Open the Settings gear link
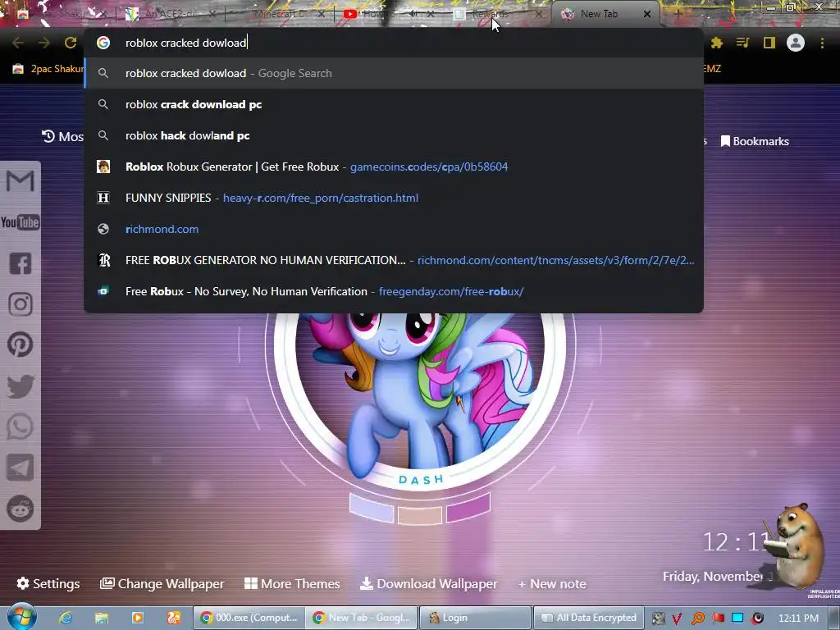Image resolution: width=840 pixels, height=630 pixels. tap(48, 583)
